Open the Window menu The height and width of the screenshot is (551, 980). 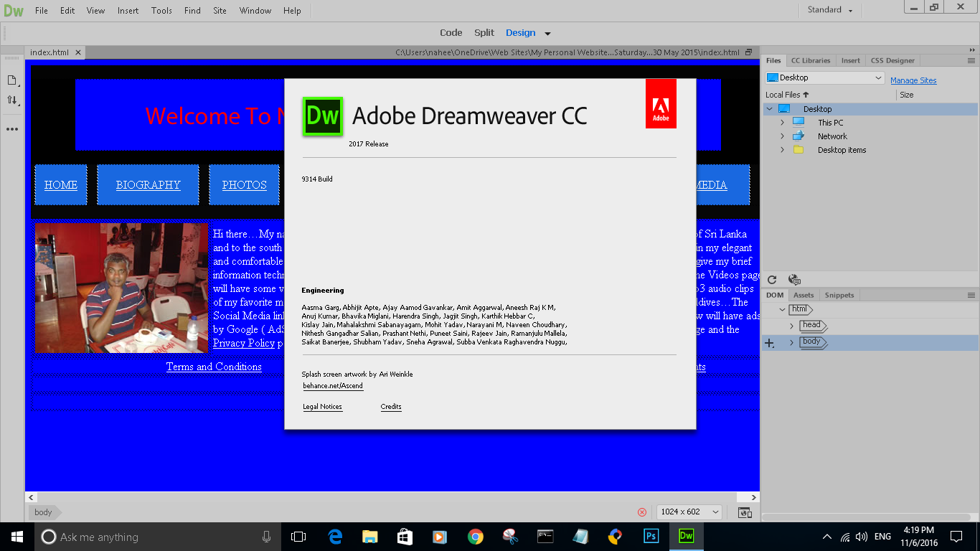(x=255, y=11)
